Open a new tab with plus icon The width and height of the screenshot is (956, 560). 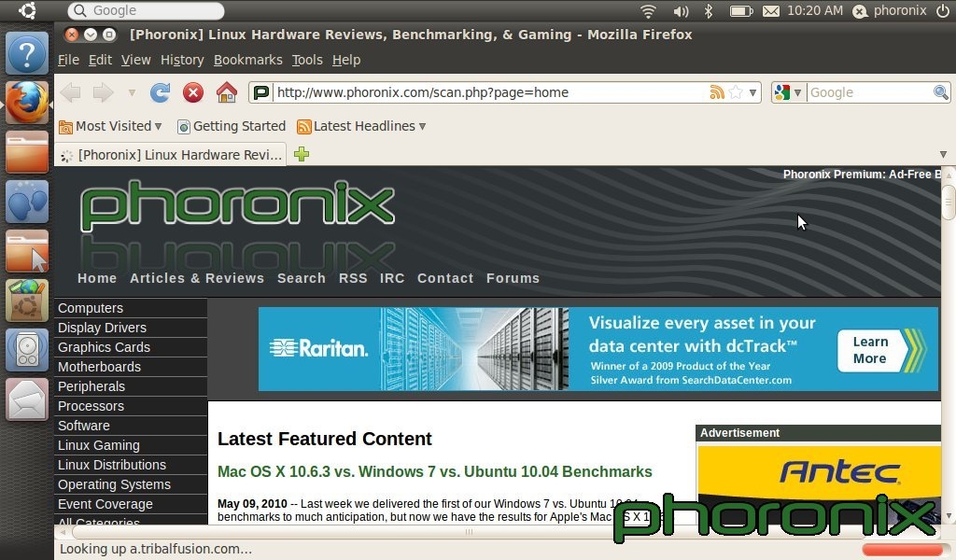[302, 154]
